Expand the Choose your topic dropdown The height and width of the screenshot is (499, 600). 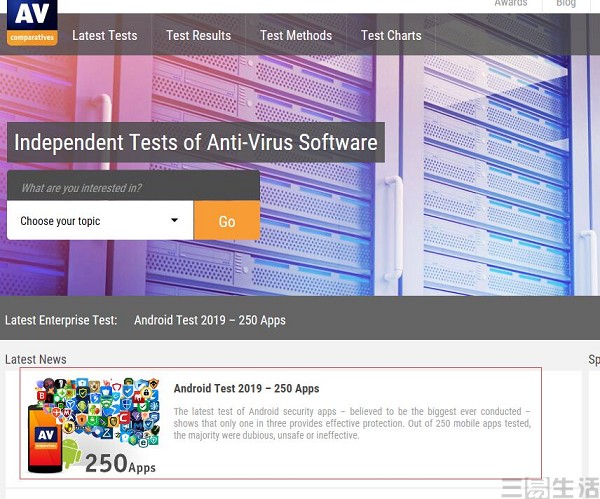[x=100, y=220]
